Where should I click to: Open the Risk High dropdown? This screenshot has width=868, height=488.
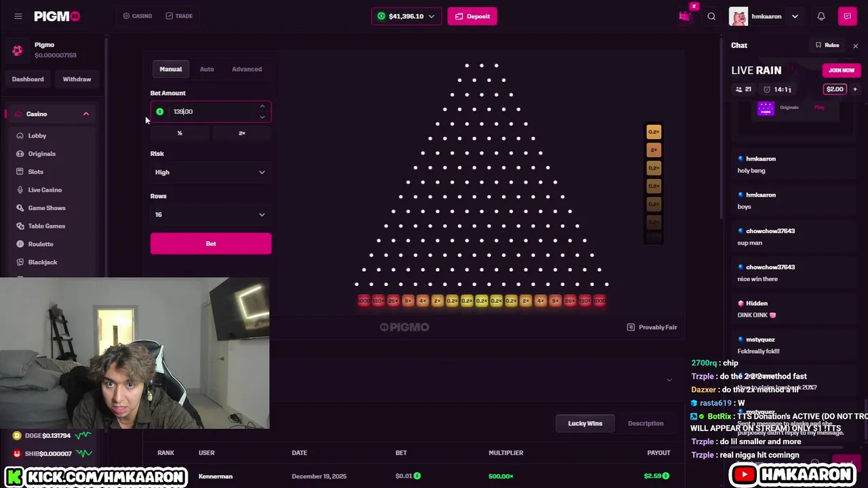click(211, 172)
